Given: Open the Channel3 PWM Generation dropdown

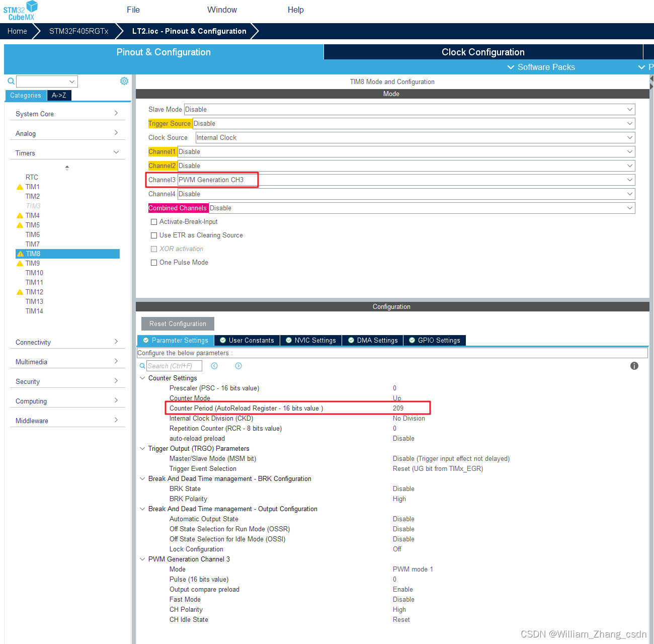Looking at the screenshot, I should tap(406, 180).
